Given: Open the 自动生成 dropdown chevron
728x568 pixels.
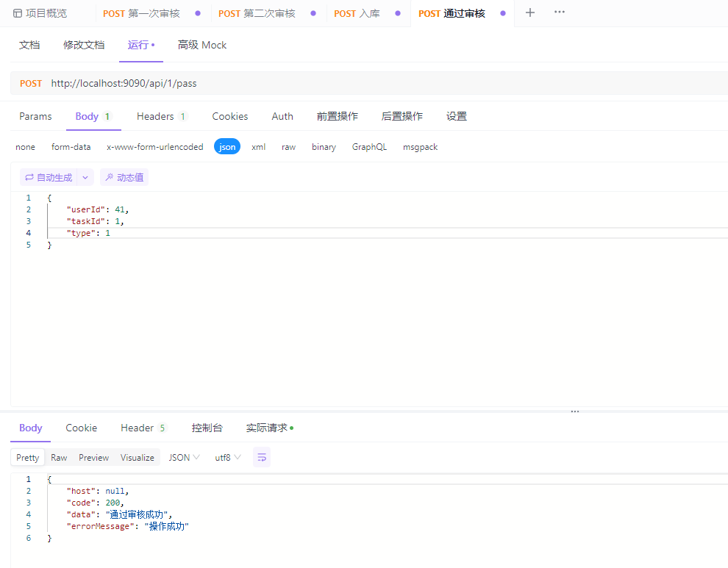Looking at the screenshot, I should [x=85, y=177].
